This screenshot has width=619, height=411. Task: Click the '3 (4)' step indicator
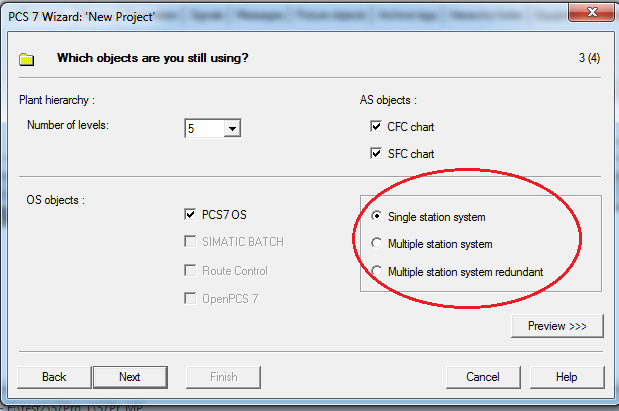coord(589,58)
